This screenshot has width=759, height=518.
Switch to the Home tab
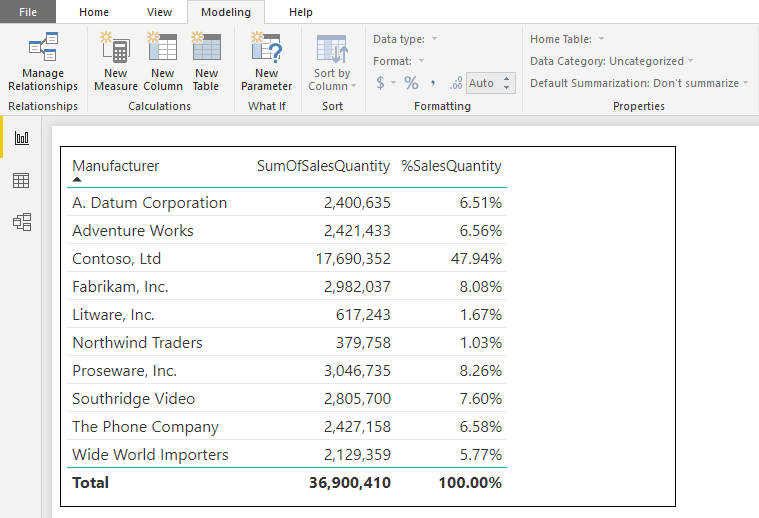pos(94,12)
